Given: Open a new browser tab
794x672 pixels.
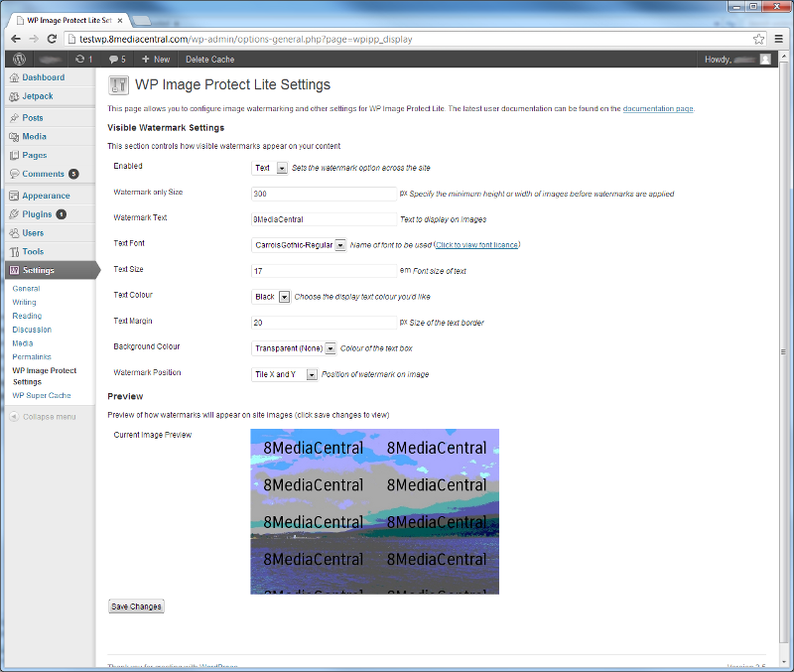Looking at the screenshot, I should (141, 21).
